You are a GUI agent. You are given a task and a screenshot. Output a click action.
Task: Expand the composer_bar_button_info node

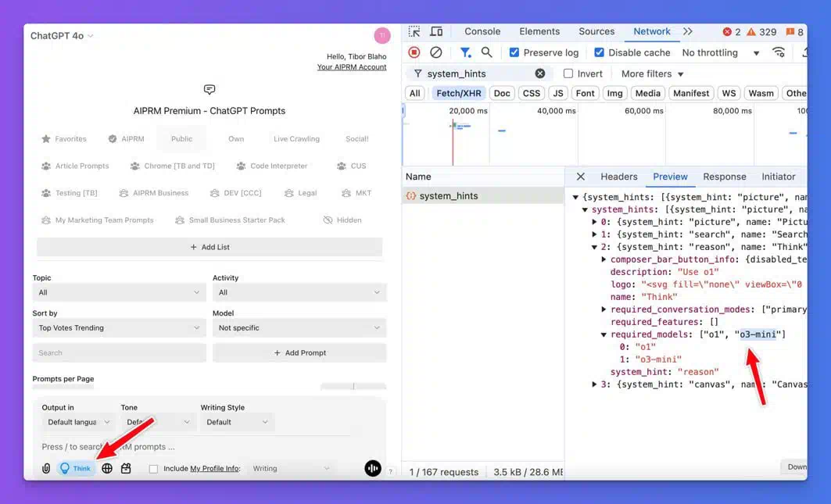click(604, 259)
